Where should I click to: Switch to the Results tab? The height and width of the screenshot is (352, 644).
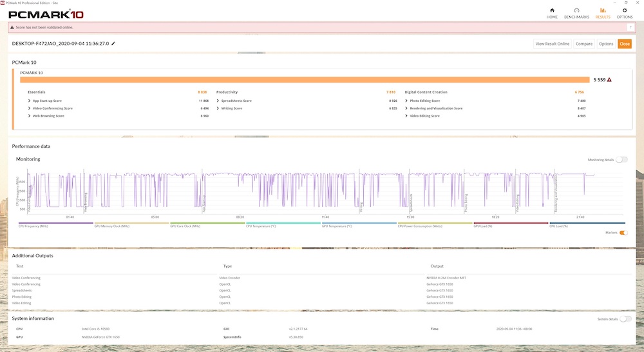[x=602, y=13]
